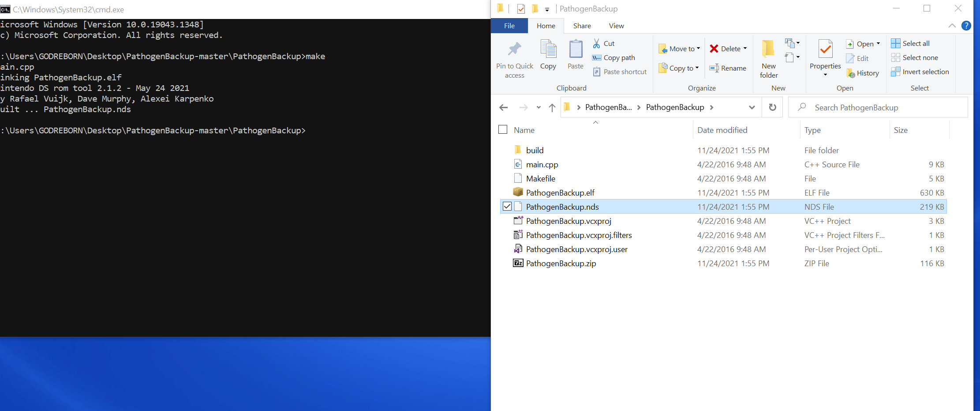Viewport: 980px width, 411px height.
Task: Click the red Delete X icon
Action: (714, 49)
